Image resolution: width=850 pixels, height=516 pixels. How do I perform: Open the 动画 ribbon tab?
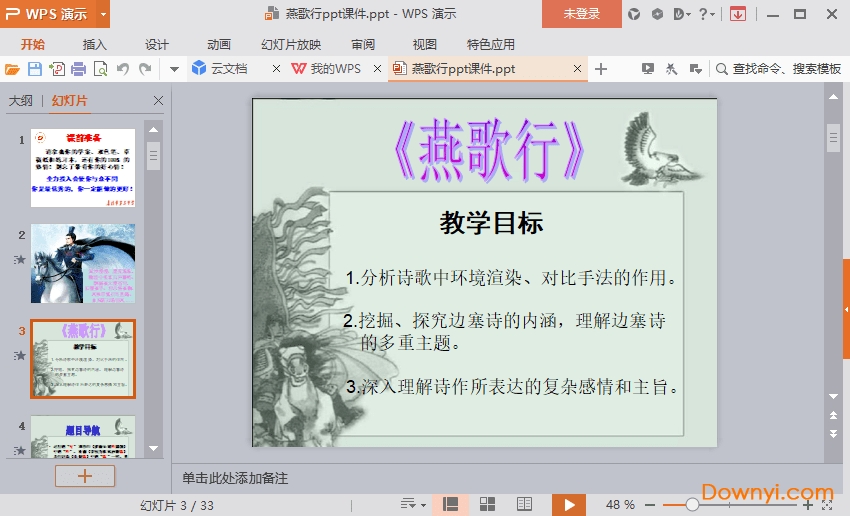pos(219,44)
